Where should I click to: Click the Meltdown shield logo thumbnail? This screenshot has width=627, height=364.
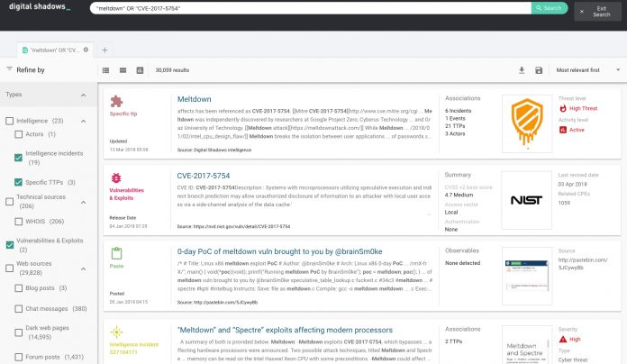(x=527, y=123)
